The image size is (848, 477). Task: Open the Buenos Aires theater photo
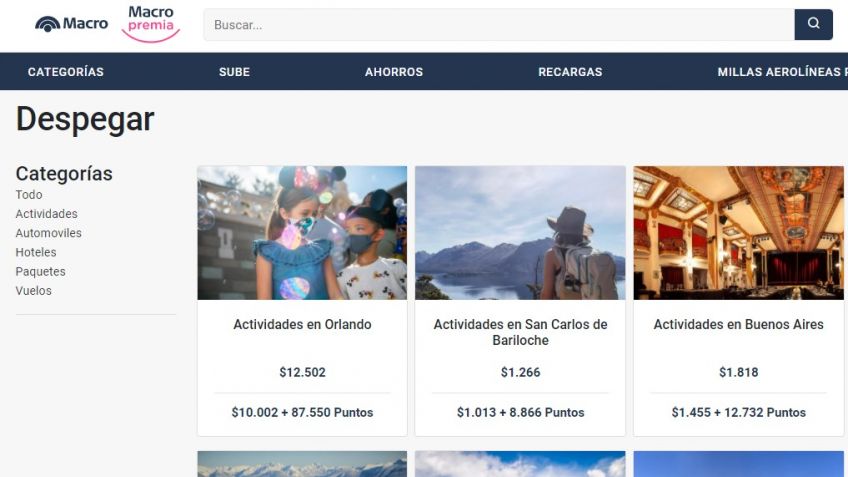pyautogui.click(x=739, y=233)
